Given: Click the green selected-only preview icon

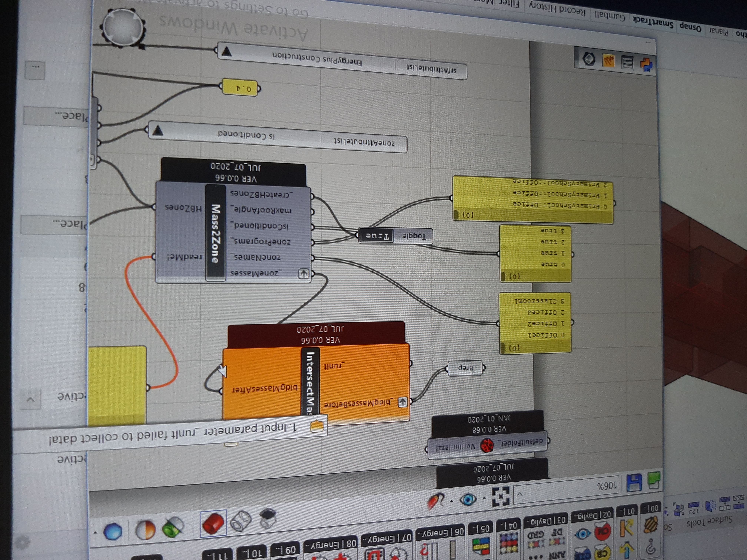Looking at the screenshot, I should 173,527.
